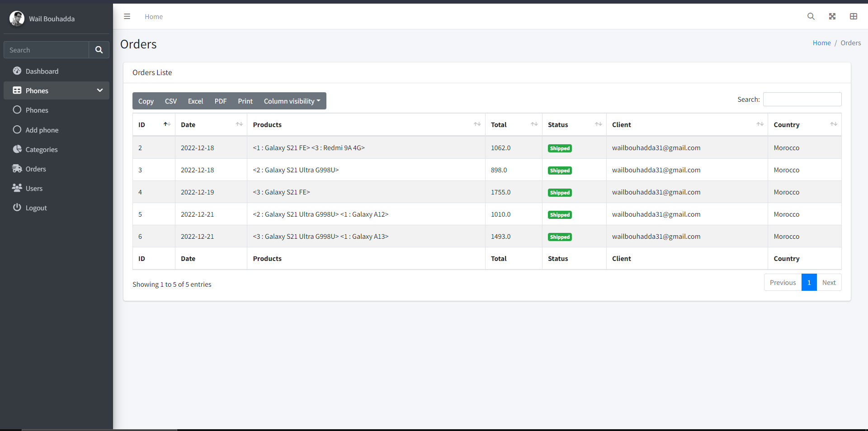Export table to Excel
The width and height of the screenshot is (868, 431).
[195, 101]
